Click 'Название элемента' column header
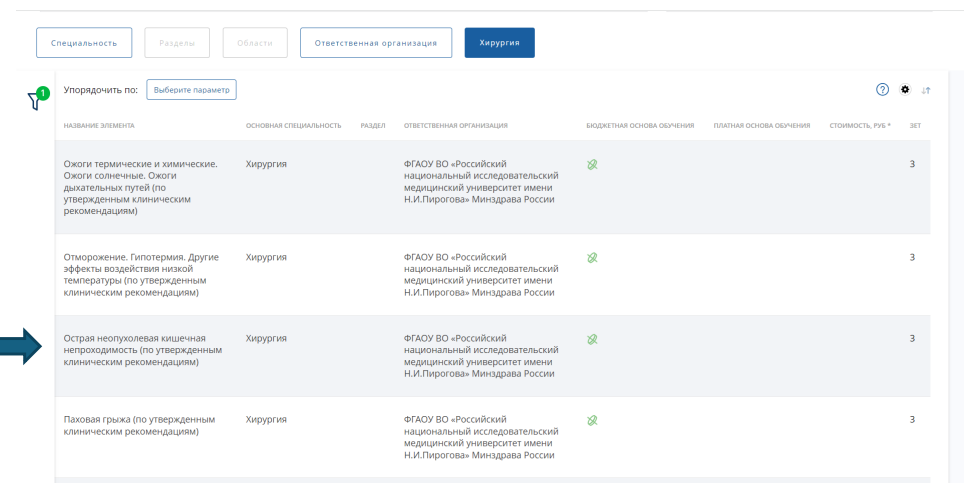Screen dimensions: 964x489 tap(99, 125)
